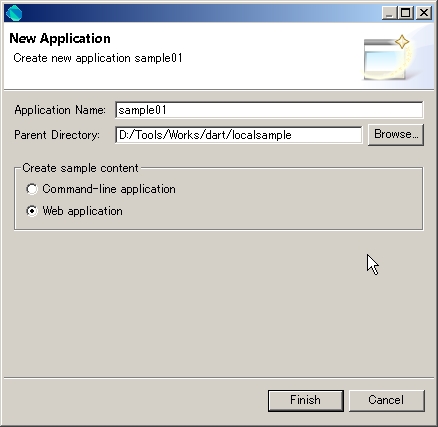
Task: Click the "Application Name:" label
Action: [x=60, y=110]
